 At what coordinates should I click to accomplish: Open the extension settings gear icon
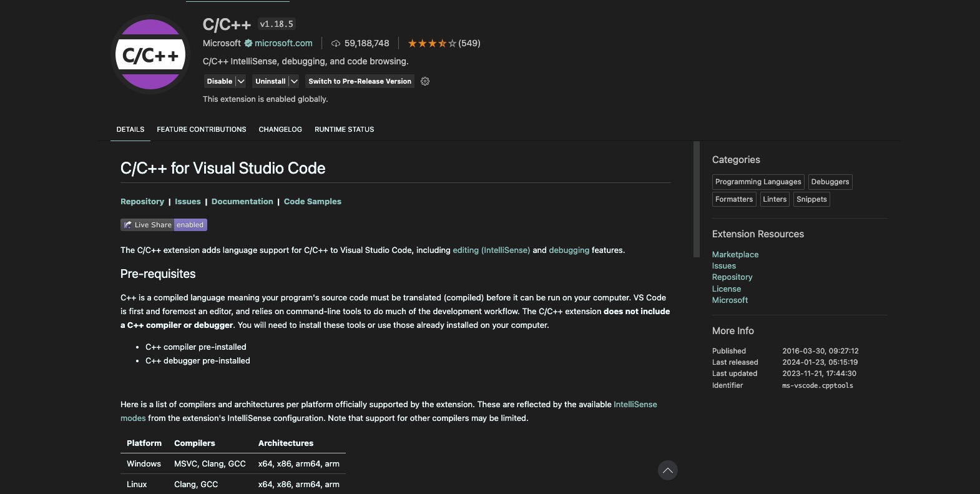coord(425,81)
